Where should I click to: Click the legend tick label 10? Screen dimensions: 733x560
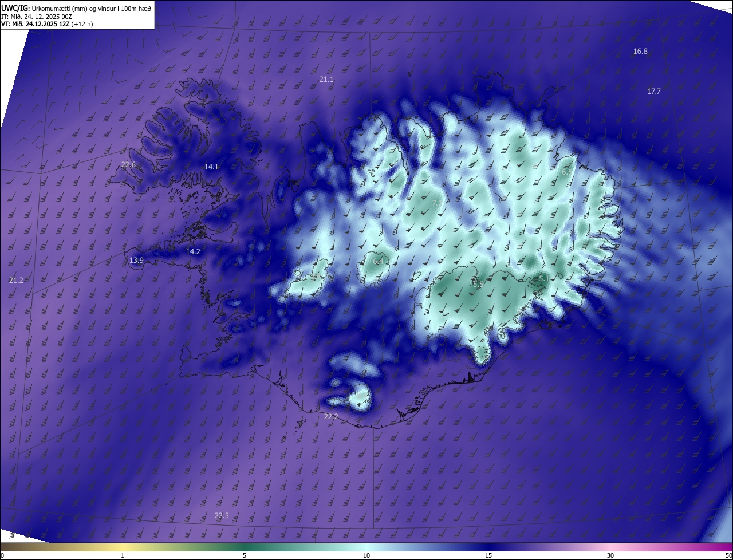(366, 556)
